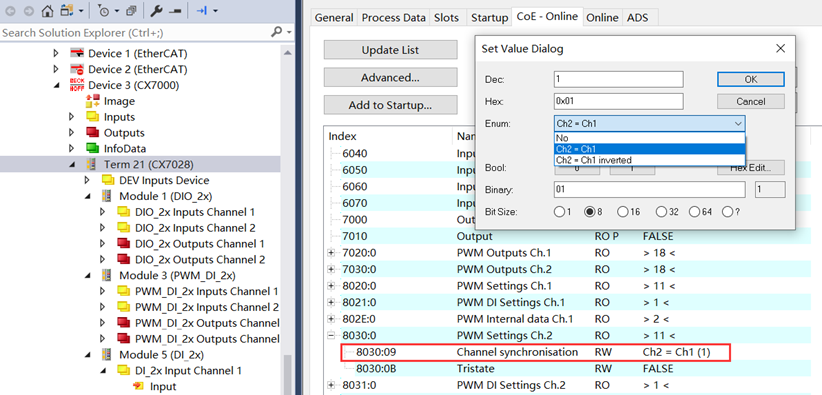
Task: Open the Startup tab
Action: click(x=489, y=18)
